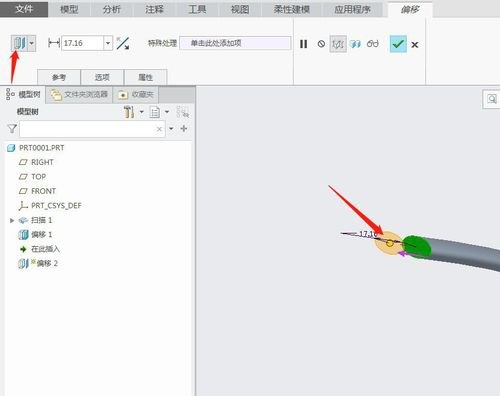Screen dimensions: 500x396
Task: Cancel the offset with X button
Action: [x=415, y=45]
